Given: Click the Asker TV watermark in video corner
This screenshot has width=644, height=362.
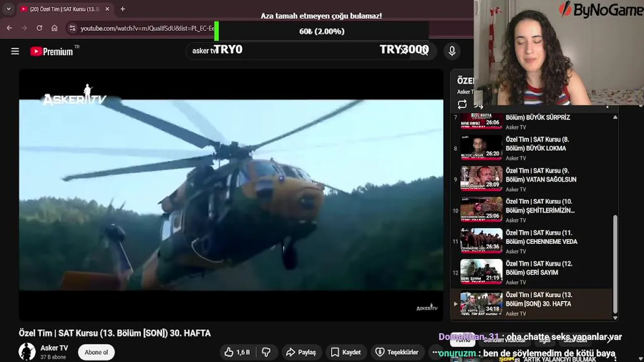Looking at the screenshot, I should click(427, 307).
